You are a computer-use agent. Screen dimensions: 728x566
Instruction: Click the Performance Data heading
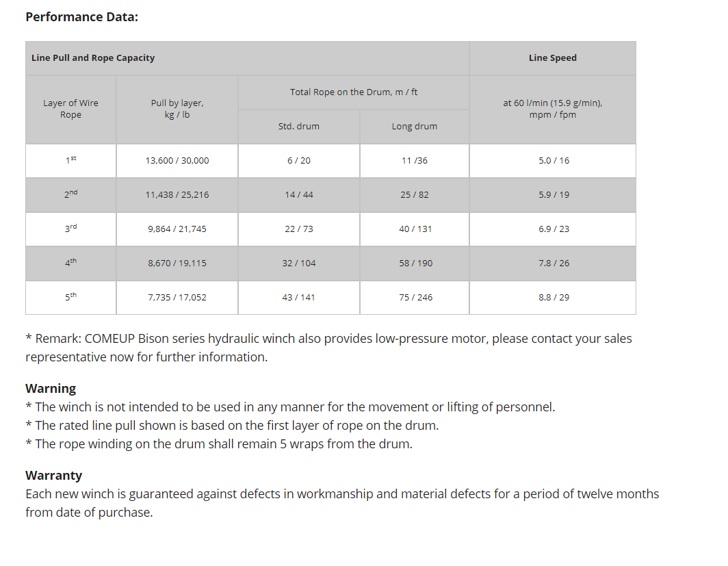(x=81, y=16)
